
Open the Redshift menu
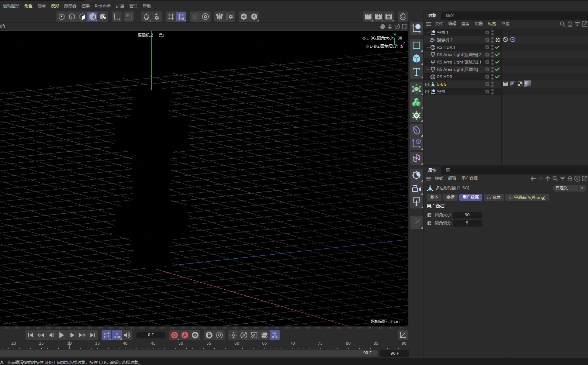click(x=103, y=6)
